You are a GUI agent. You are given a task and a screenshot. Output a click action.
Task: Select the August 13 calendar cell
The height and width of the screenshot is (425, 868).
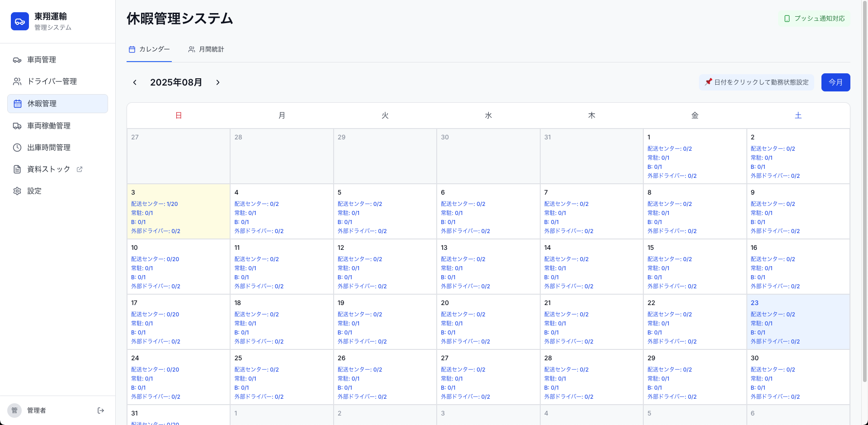pos(488,267)
